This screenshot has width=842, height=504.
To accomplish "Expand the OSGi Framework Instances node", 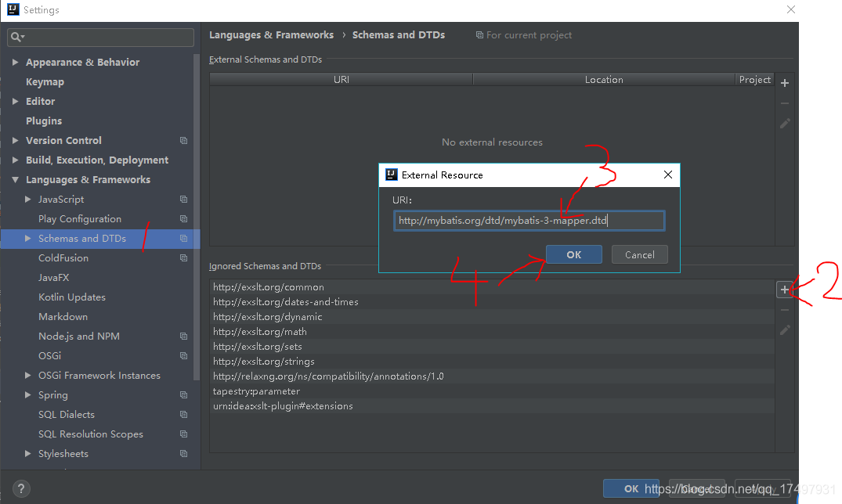I will coord(28,375).
